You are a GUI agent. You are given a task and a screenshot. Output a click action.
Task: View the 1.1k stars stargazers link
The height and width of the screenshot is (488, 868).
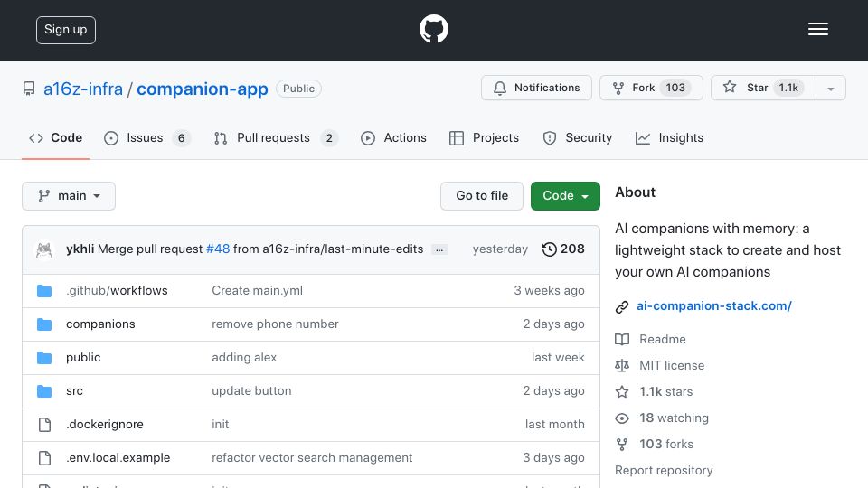pos(666,391)
